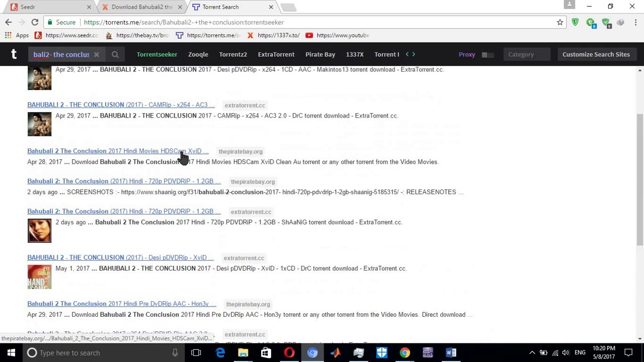The width and height of the screenshot is (644, 362).
Task: Click in the torrent search input field
Action: (x=61, y=54)
